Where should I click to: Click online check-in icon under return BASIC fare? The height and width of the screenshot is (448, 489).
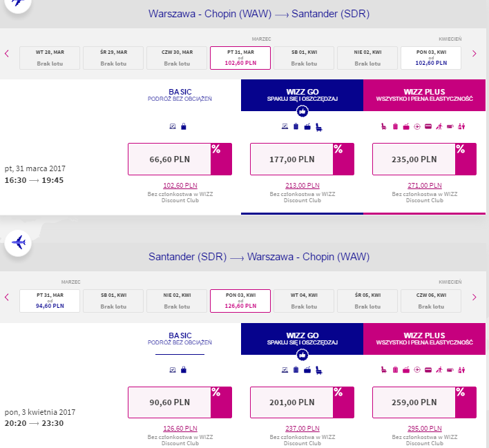[173, 370]
